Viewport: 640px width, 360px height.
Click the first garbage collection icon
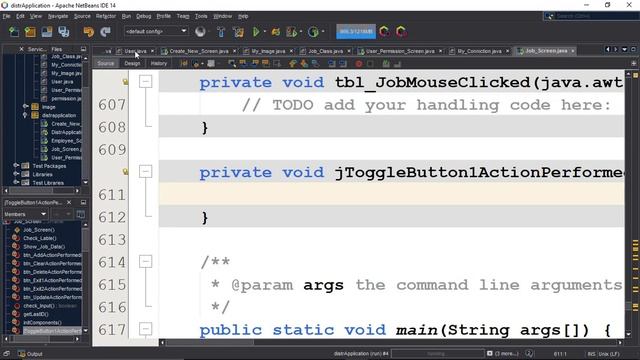(384, 31)
